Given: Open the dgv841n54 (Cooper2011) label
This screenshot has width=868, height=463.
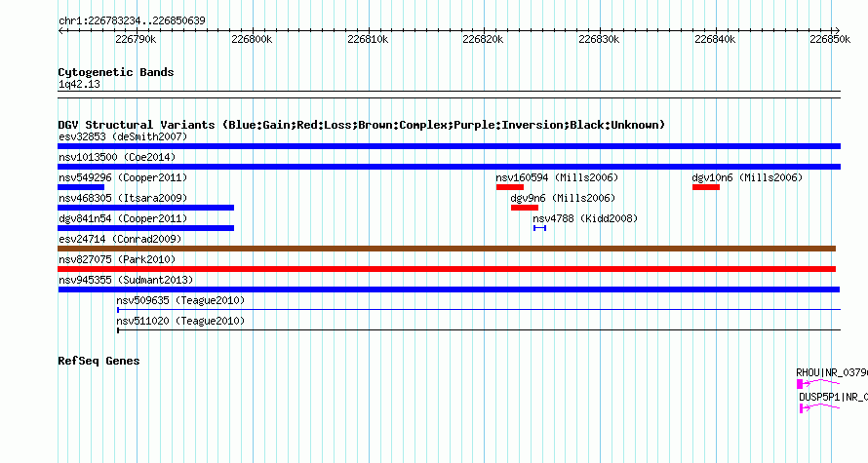Looking at the screenshot, I should (123, 218).
